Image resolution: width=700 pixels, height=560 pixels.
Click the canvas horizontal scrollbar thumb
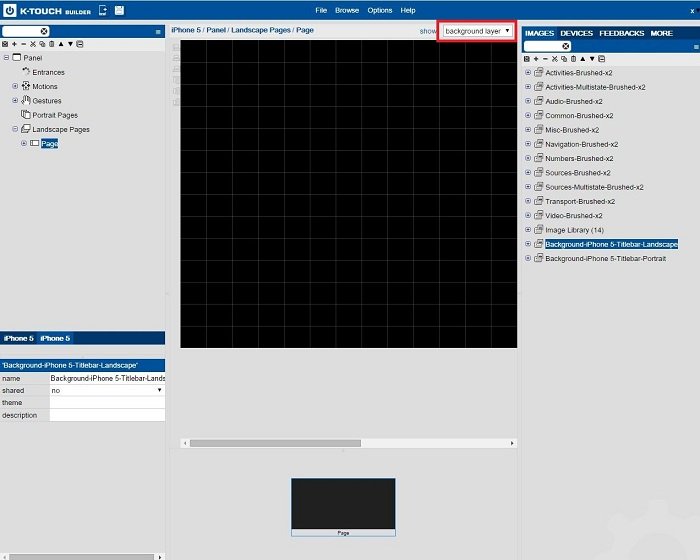click(x=275, y=443)
